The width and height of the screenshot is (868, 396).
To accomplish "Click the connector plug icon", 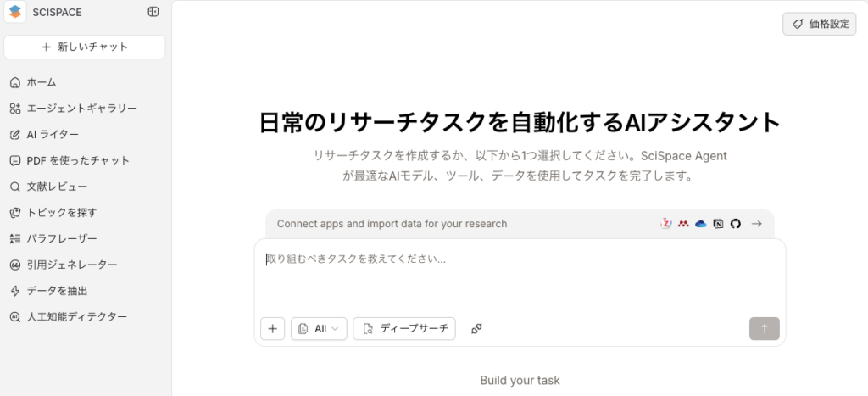I will click(476, 329).
